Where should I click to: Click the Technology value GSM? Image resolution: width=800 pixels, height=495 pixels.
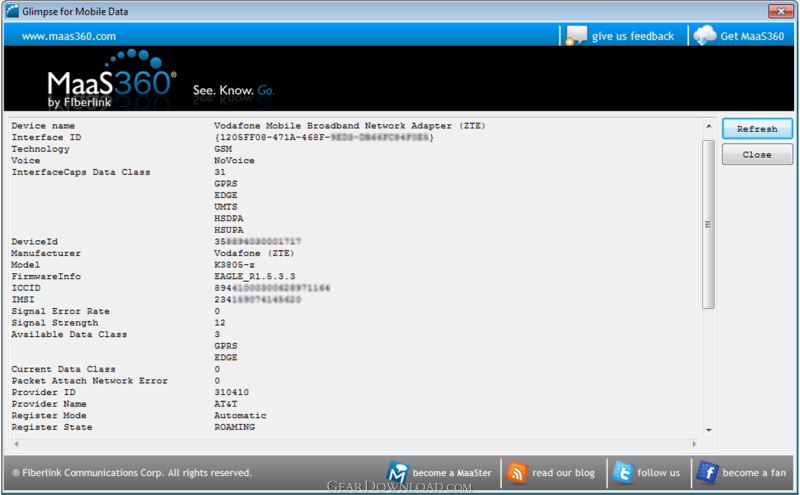(223, 149)
